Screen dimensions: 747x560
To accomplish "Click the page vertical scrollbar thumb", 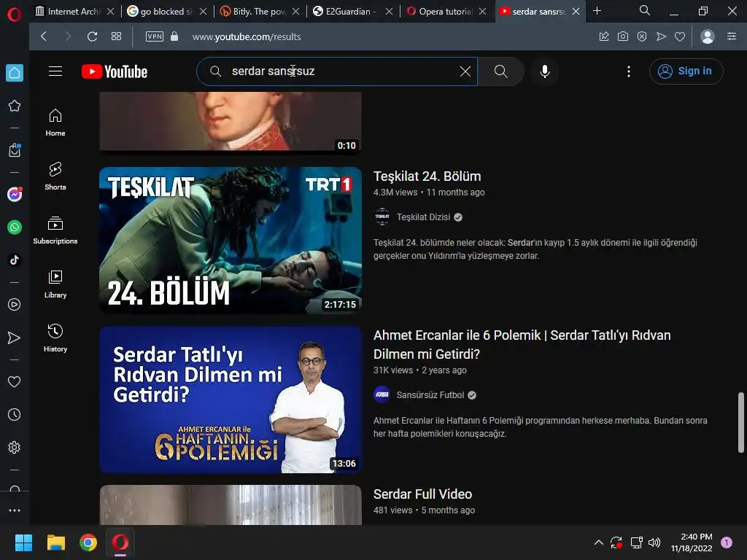I will [741, 422].
